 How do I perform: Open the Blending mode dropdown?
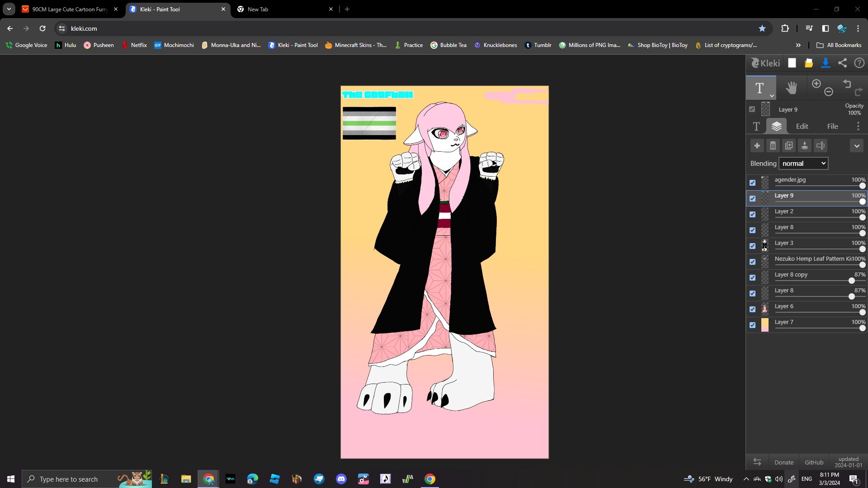click(x=803, y=164)
